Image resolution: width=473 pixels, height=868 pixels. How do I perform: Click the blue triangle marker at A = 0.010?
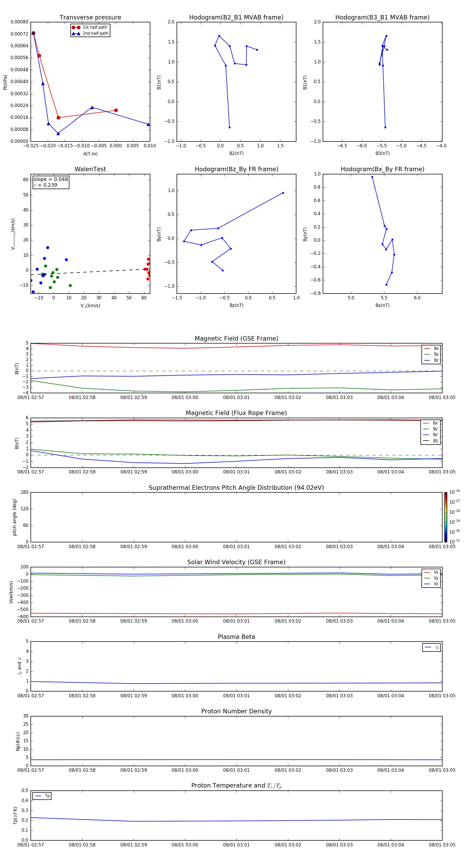[148, 124]
